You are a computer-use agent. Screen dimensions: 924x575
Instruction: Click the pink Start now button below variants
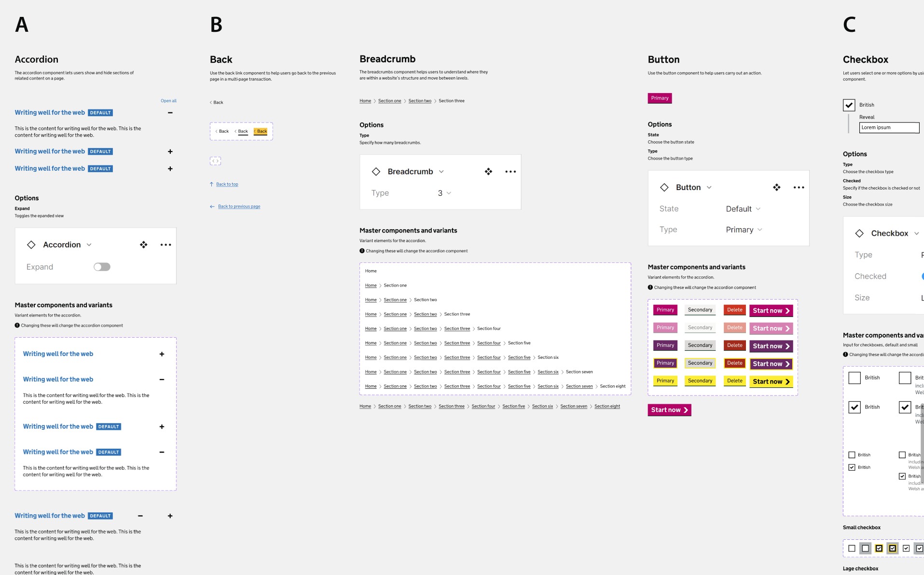pos(669,410)
